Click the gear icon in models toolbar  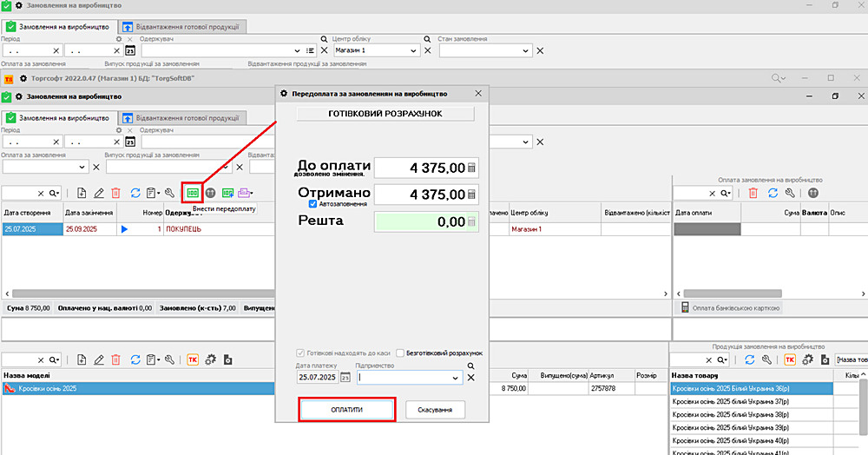tap(210, 359)
